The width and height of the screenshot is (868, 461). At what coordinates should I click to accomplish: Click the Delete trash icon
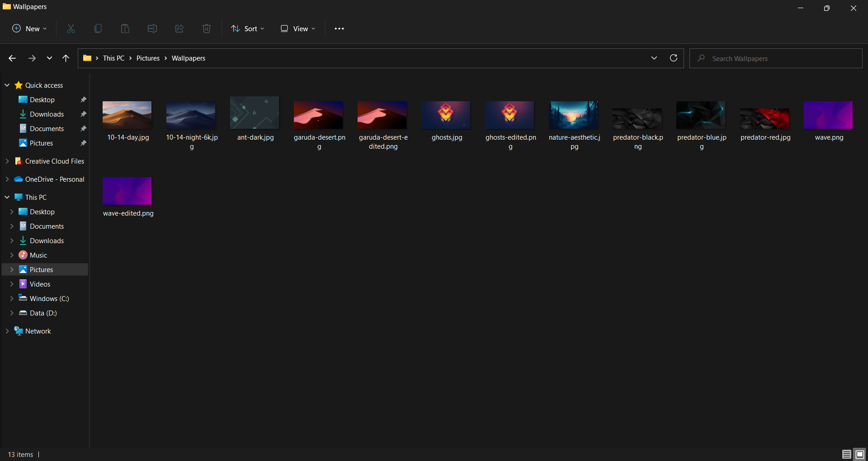pos(207,28)
